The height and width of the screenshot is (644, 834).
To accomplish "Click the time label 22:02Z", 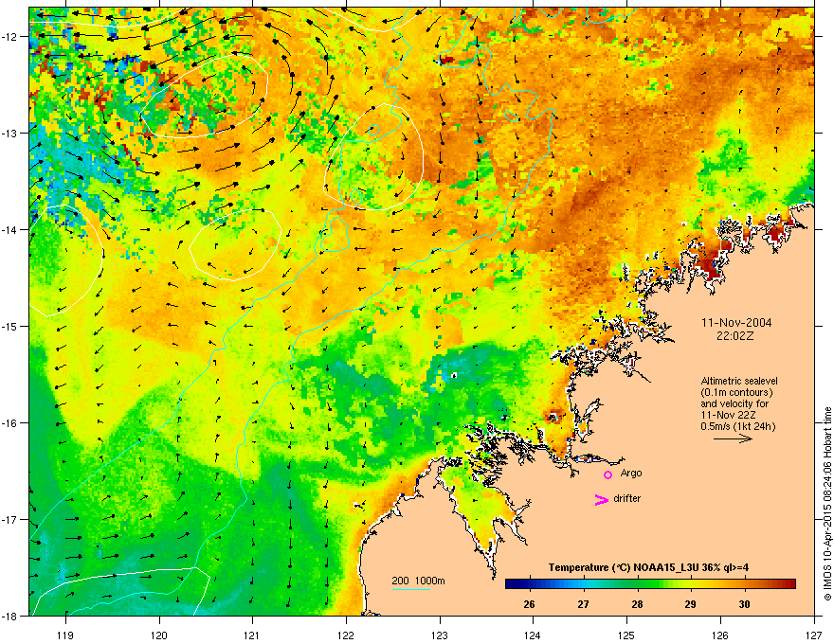I will pos(735,336).
